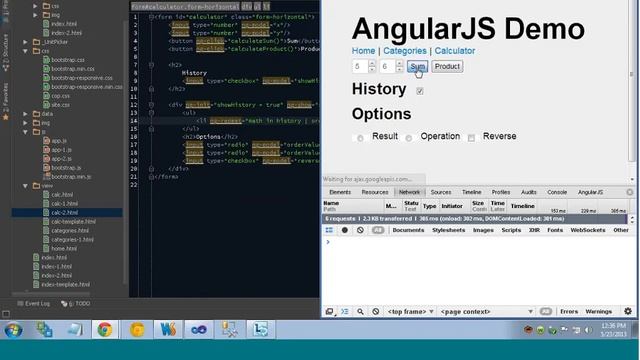The width and height of the screenshot is (640, 360).
Task: Show only Errors in console
Action: coord(569,311)
